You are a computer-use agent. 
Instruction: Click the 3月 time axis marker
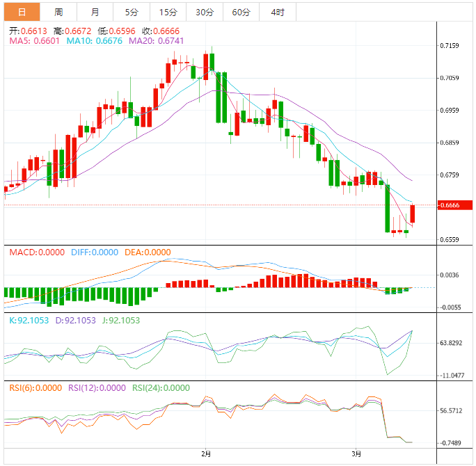(356, 454)
